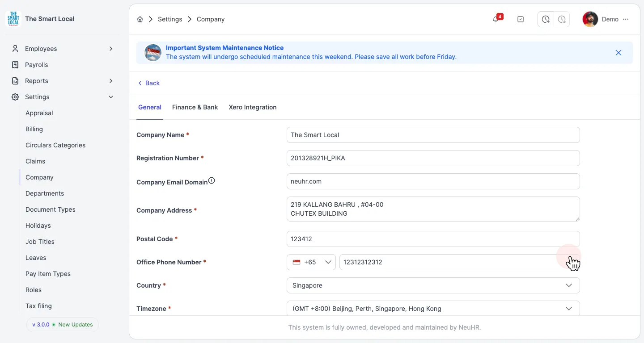The width and height of the screenshot is (644, 343).
Task: Open Roles settings
Action: (34, 290)
